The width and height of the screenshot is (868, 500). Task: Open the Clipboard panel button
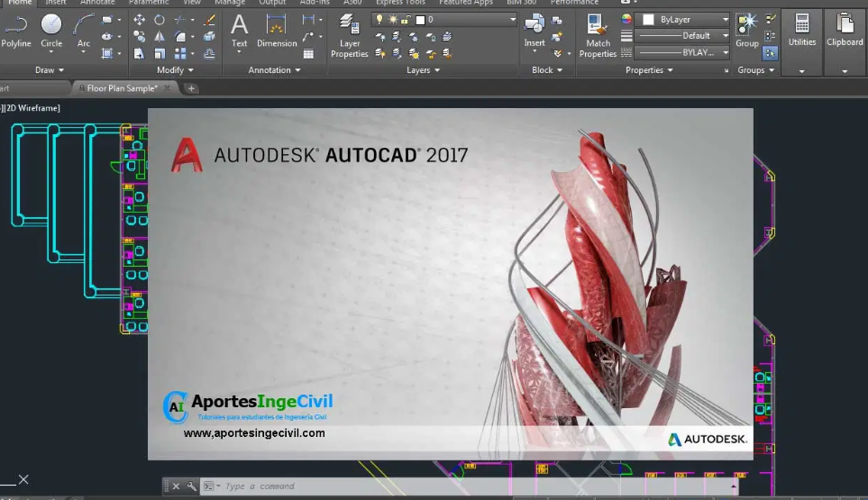(845, 34)
